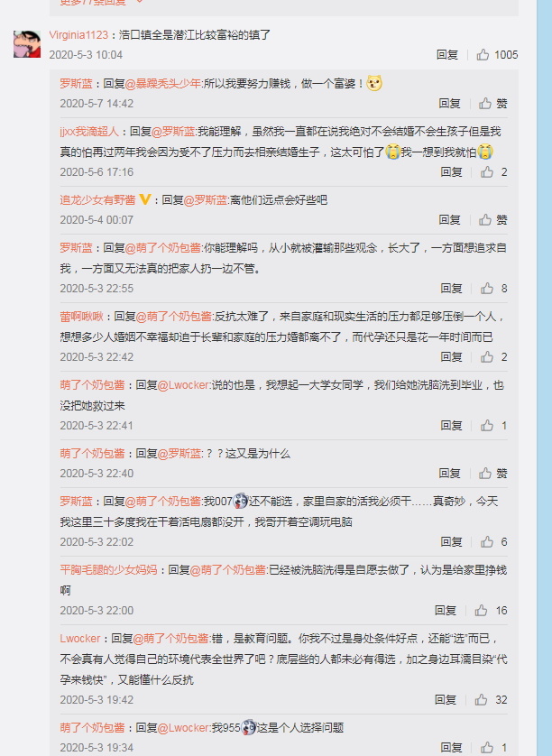Reply to the 2020-5-3 19:42 comment
This screenshot has height=756, width=552.
[445, 699]
